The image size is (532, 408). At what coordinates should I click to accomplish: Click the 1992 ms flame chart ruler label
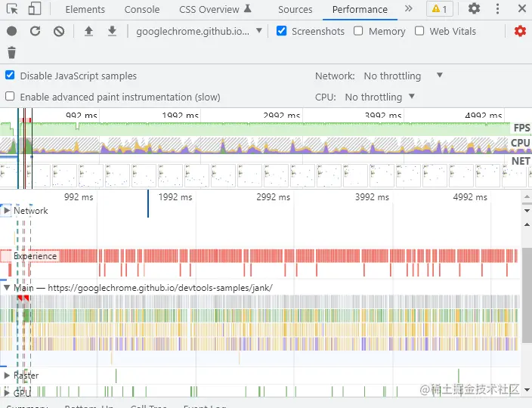coord(175,197)
